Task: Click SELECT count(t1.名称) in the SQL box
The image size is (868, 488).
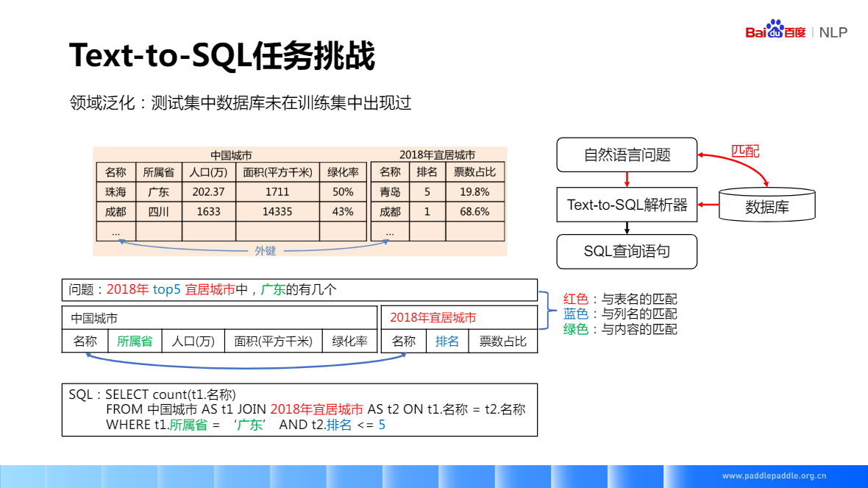Action: [x=171, y=395]
